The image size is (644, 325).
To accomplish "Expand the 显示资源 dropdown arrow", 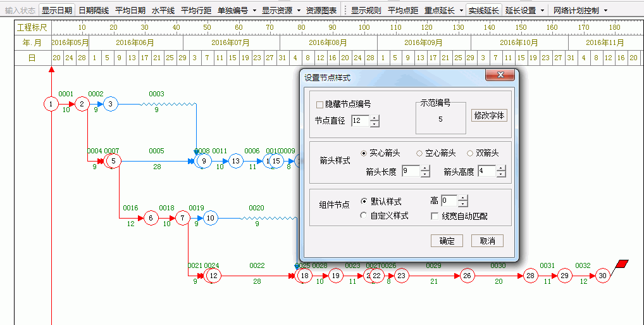I will point(299,10).
